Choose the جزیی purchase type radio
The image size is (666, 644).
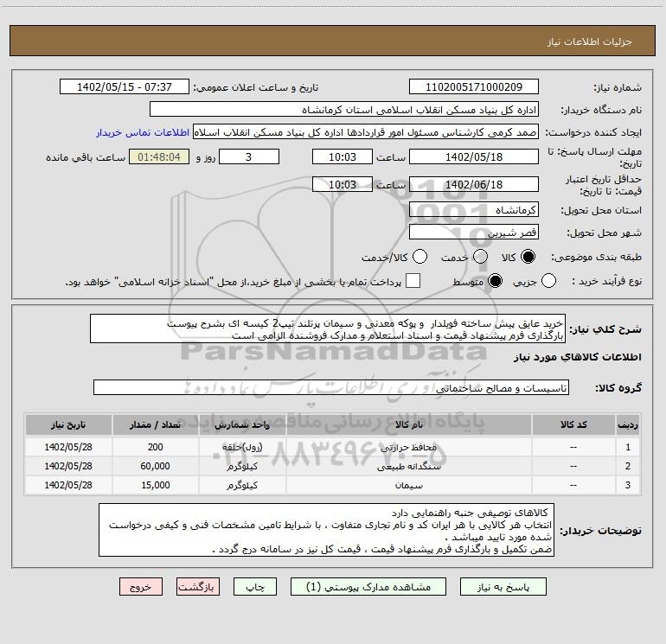click(x=548, y=281)
